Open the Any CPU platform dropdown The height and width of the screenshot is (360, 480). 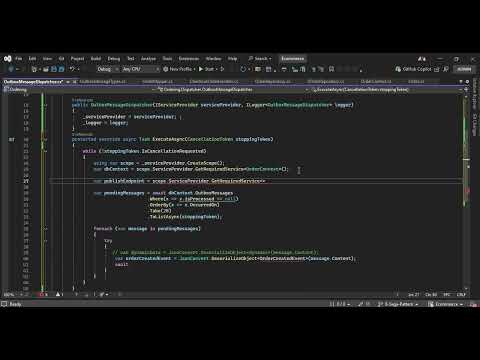(141, 69)
